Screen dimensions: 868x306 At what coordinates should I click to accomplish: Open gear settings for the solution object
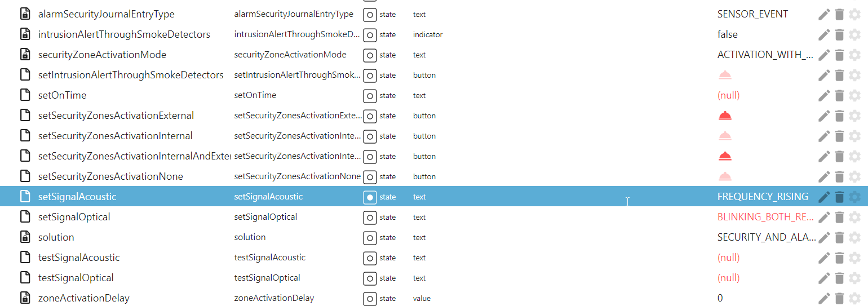854,237
